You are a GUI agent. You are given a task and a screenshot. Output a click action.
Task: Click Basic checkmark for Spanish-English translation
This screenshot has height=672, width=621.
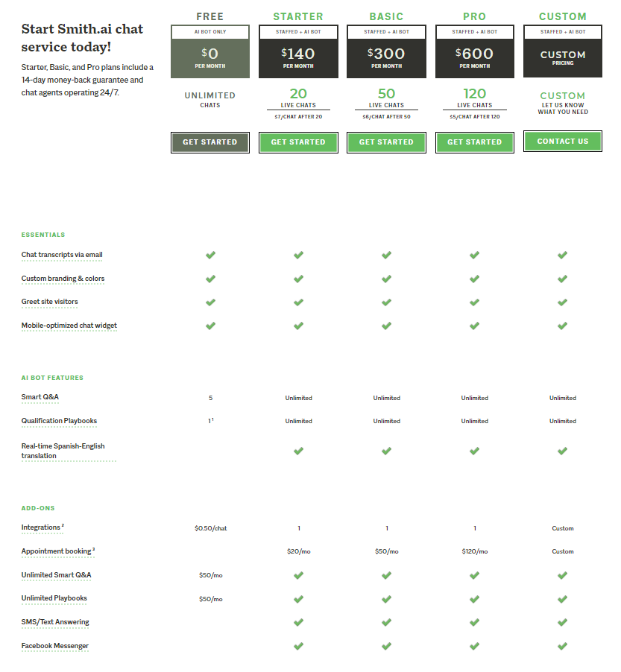(x=386, y=451)
